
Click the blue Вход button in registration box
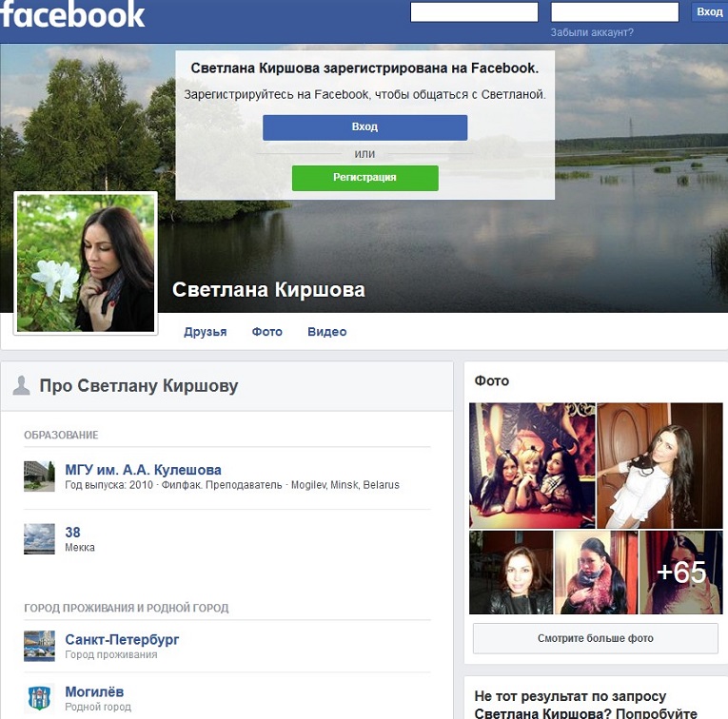[364, 127]
